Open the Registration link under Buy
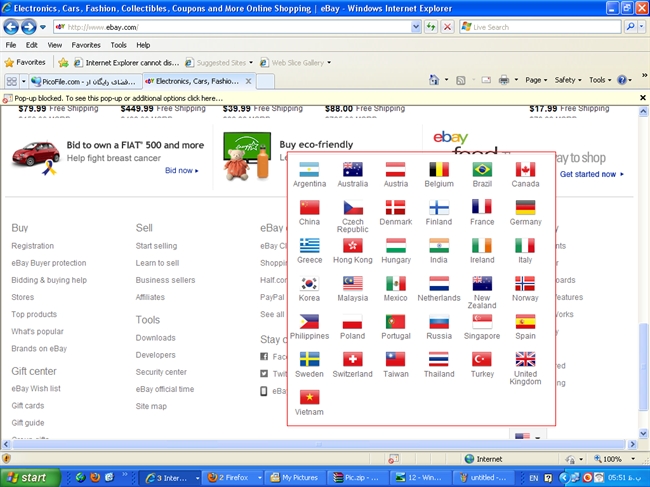This screenshot has height=487, width=650. 32,246
